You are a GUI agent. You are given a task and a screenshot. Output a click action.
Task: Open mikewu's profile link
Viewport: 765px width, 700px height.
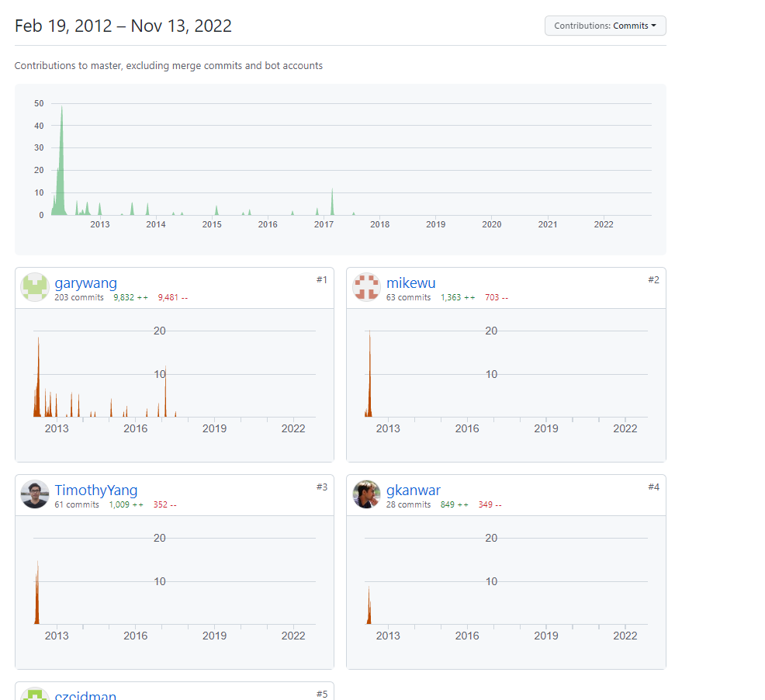tap(411, 282)
